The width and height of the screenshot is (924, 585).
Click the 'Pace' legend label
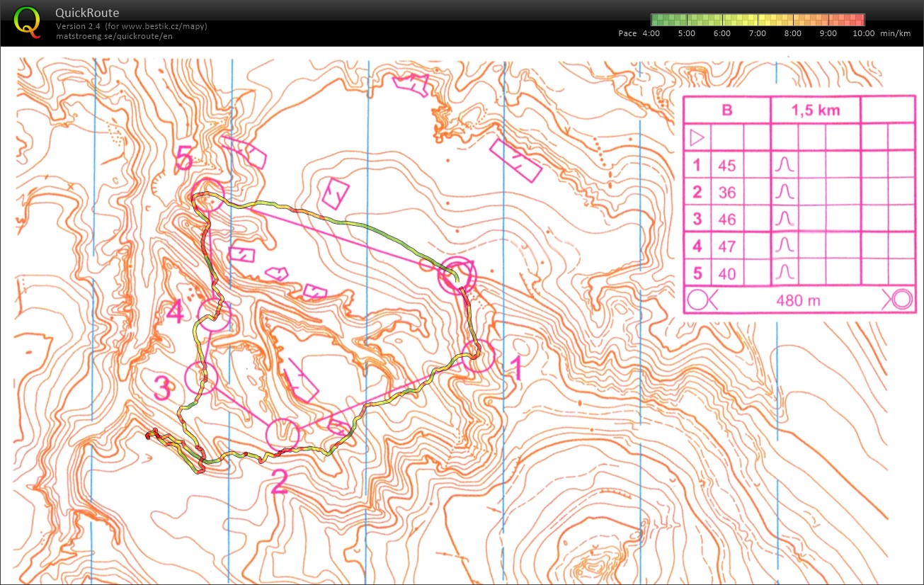[x=627, y=33]
